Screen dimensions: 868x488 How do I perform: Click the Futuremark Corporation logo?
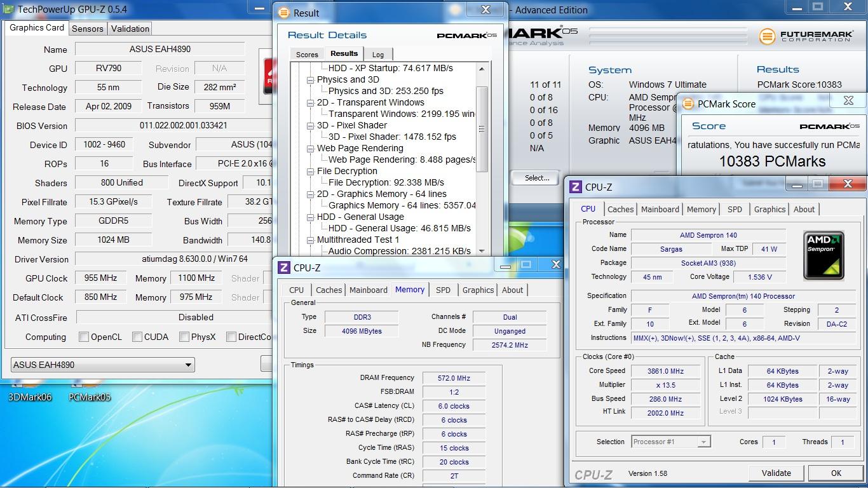click(806, 36)
